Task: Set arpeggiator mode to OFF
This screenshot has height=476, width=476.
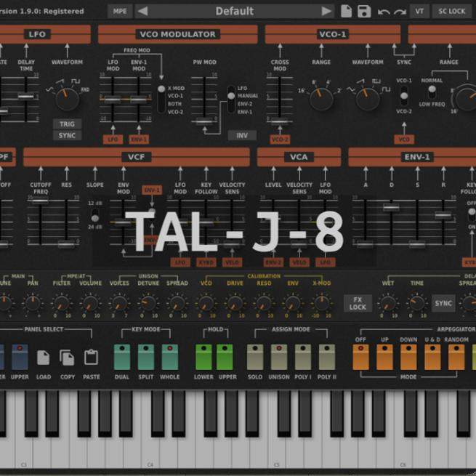Action: click(x=360, y=357)
